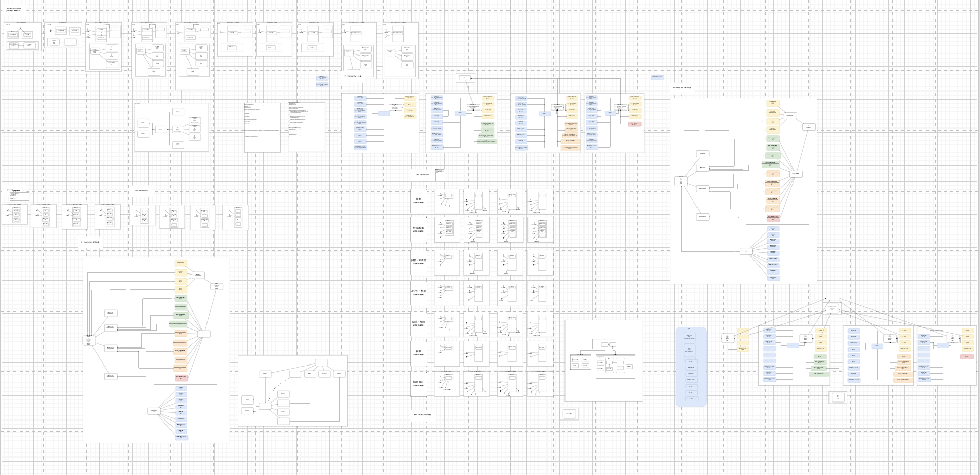
Task: Select the small note box beside カード use case
Action: [x=440, y=175]
